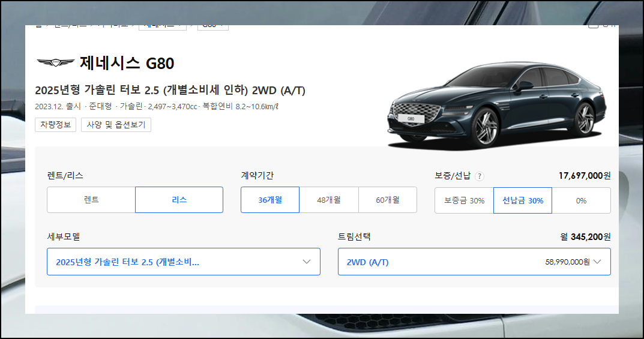Select 선납금 30% option
Viewport: 644px width, 339px height.
(x=522, y=200)
